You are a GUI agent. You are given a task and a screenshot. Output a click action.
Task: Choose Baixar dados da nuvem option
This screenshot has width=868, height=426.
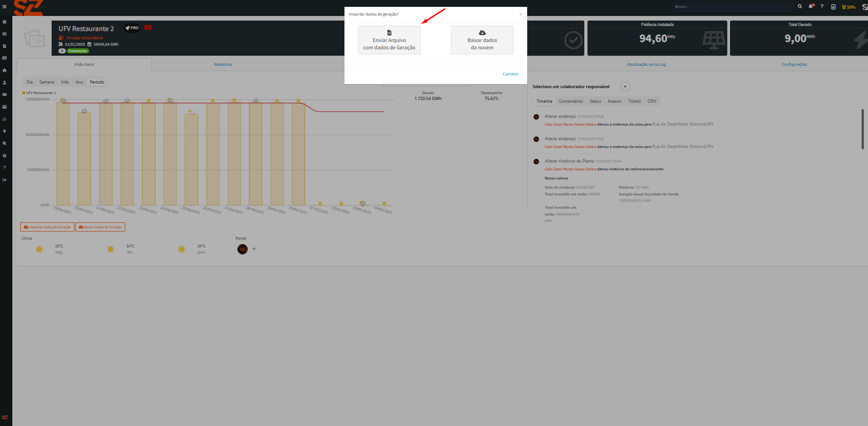pos(482,40)
